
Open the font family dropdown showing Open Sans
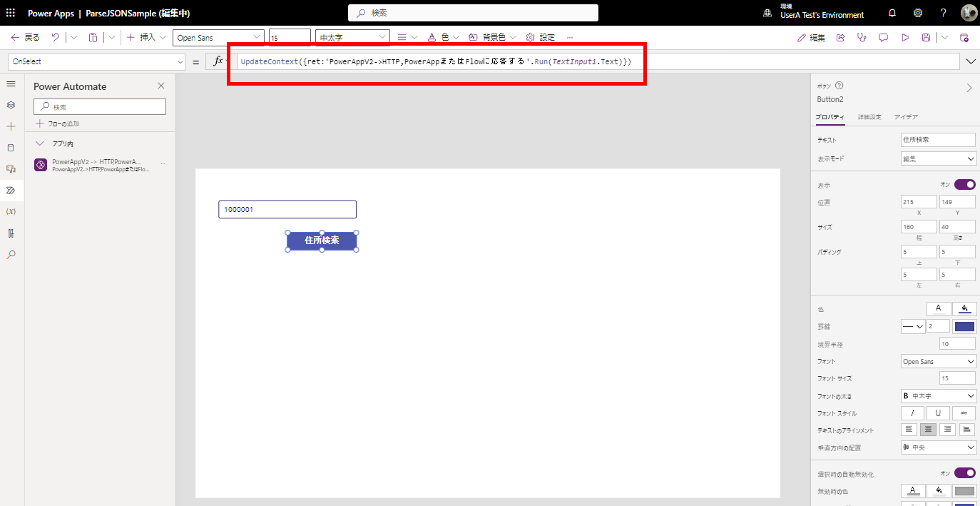(x=938, y=361)
